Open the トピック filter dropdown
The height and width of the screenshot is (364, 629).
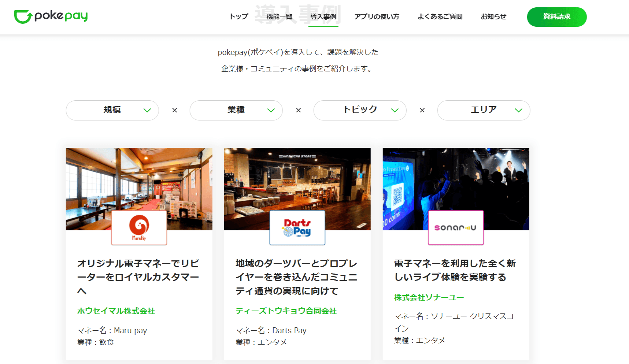point(359,110)
